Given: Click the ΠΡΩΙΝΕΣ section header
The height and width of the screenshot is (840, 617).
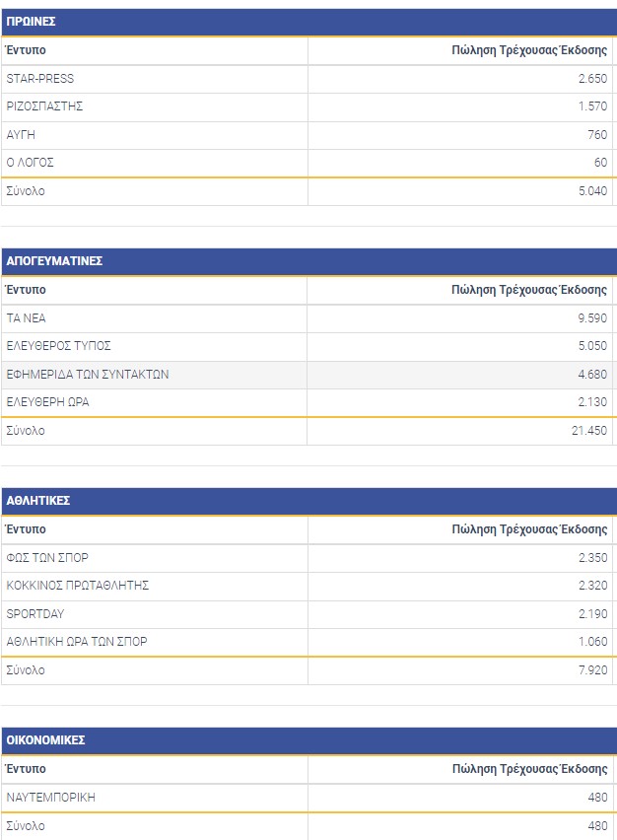Looking at the screenshot, I should 31,21.
